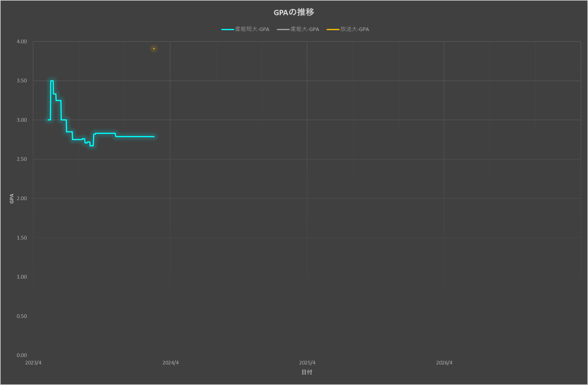Select the 放送大-GPA legend entry
Viewport: 588px width, 385px height.
point(354,29)
